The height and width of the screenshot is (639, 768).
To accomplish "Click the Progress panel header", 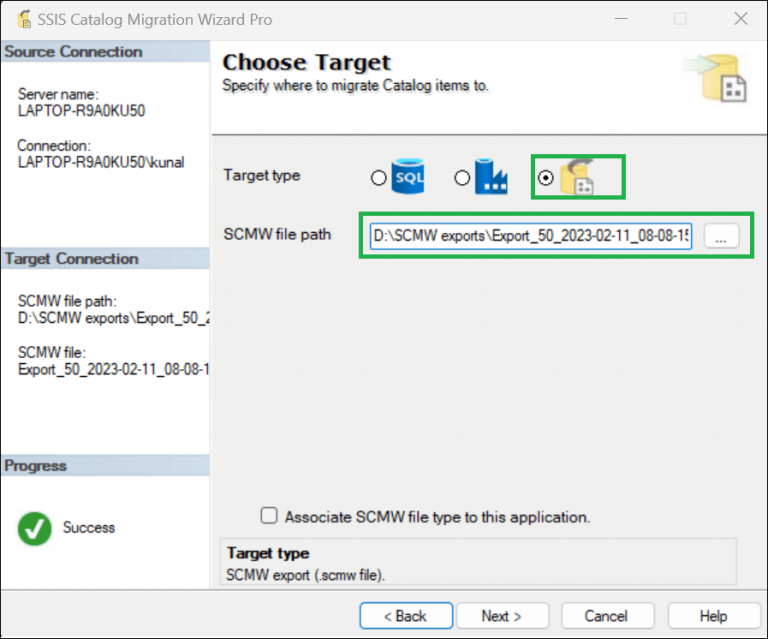I will (x=105, y=466).
